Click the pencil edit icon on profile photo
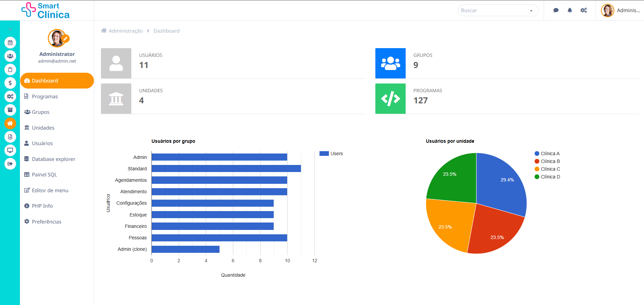Screen dimensions: 644x305 point(66,38)
